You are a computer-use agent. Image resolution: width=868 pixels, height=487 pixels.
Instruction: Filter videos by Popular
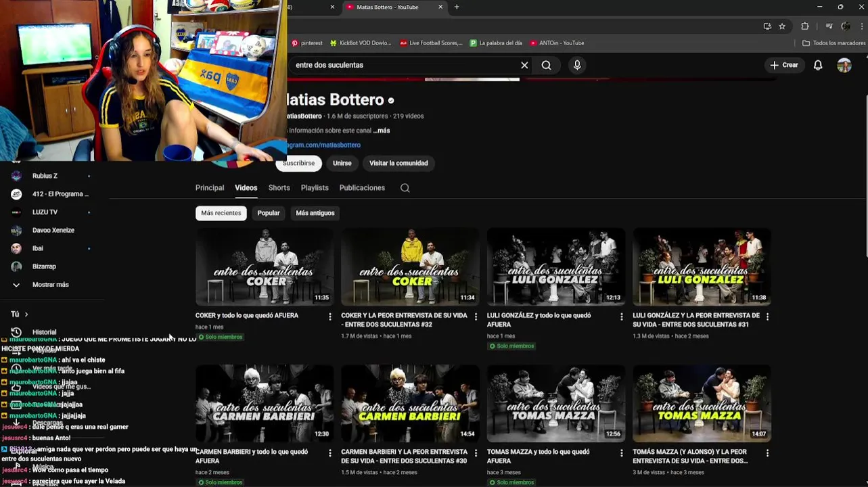[269, 213]
